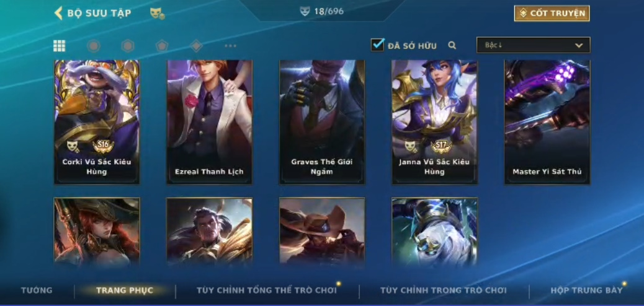
Task: Switch to Tùy Chỉnh Tổng Thể Trò Chơi tab
Action: pos(267,291)
